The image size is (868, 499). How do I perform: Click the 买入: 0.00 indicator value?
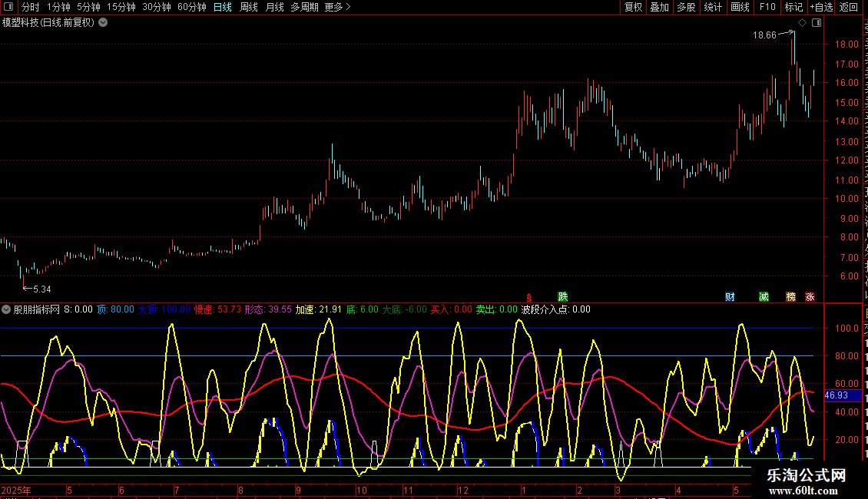coord(452,310)
